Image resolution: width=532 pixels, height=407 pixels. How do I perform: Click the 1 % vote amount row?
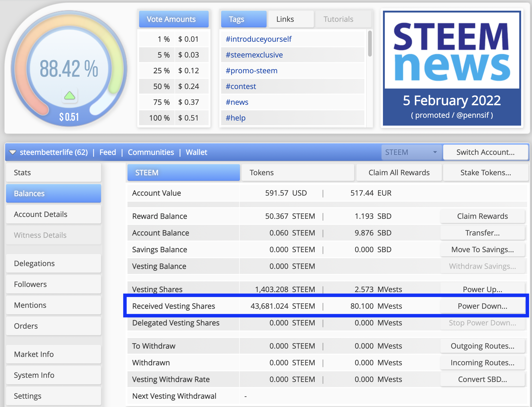(x=174, y=39)
